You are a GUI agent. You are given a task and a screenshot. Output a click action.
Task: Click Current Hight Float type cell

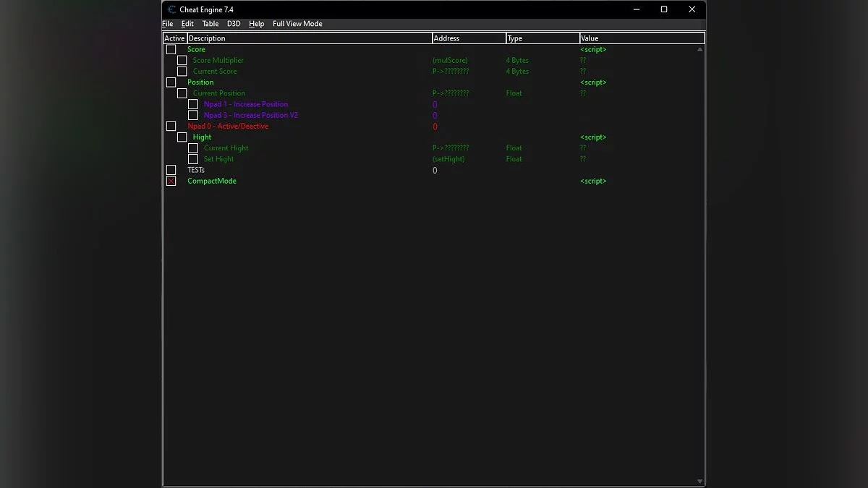514,148
